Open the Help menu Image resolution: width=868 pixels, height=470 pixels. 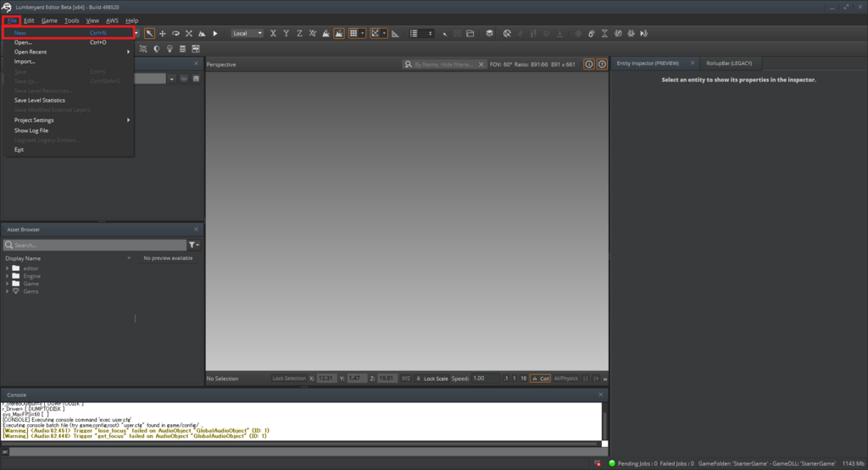pyautogui.click(x=131, y=20)
